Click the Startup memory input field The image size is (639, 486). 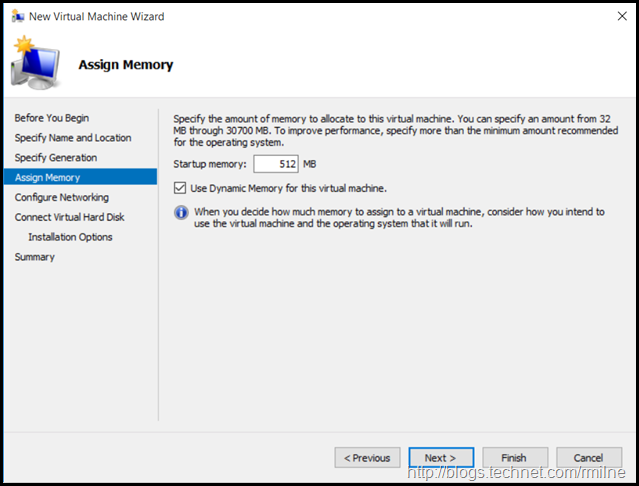pos(275,164)
